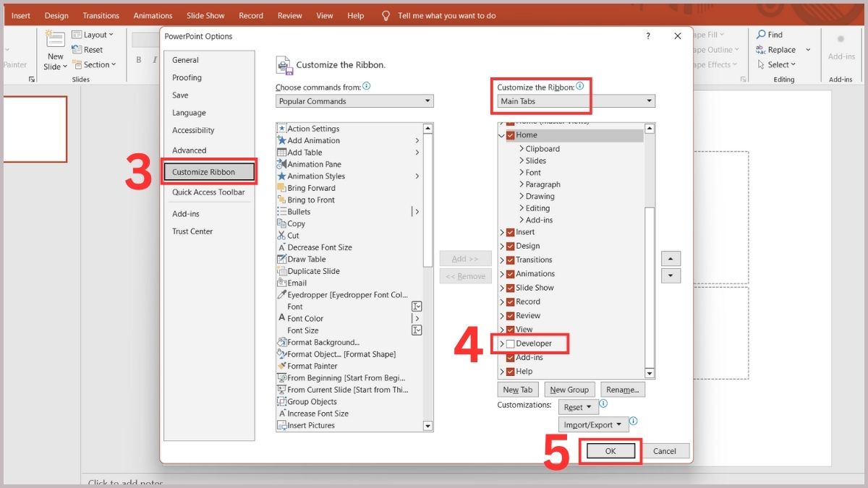Click the Find search icon in ribbon
Screen dimensions: 868x488
[761, 35]
